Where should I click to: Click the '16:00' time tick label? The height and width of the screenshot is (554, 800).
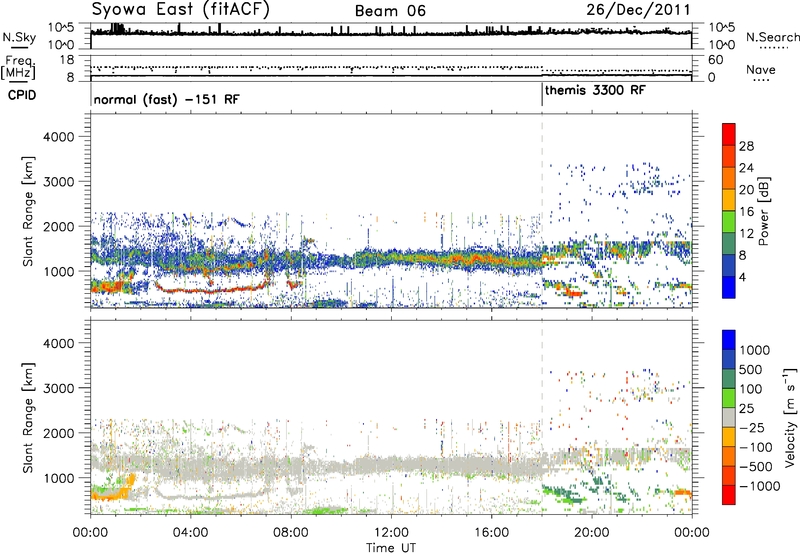click(x=491, y=533)
